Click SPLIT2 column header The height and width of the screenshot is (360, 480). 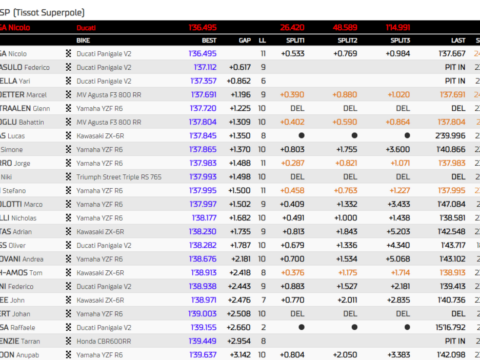click(347, 40)
